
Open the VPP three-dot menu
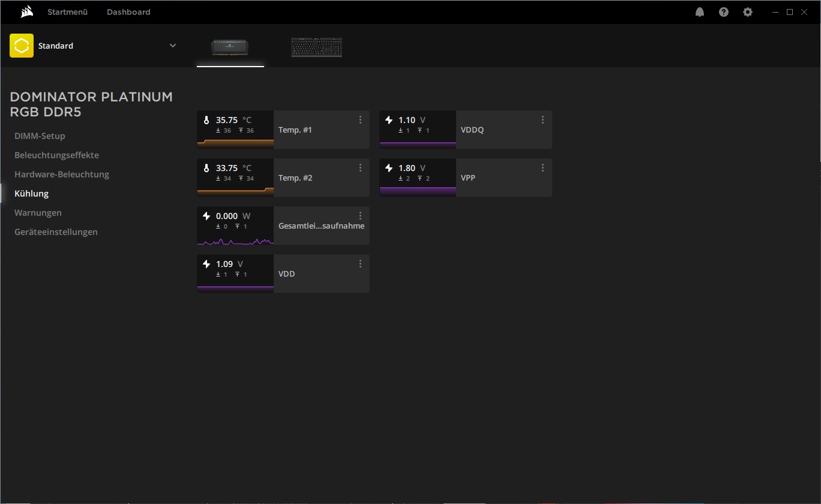[x=543, y=168]
